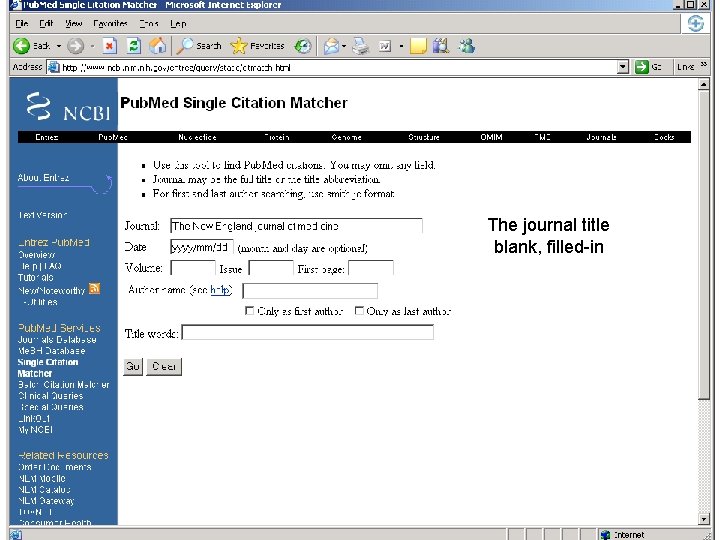Select the Journals tab

(x=602, y=137)
